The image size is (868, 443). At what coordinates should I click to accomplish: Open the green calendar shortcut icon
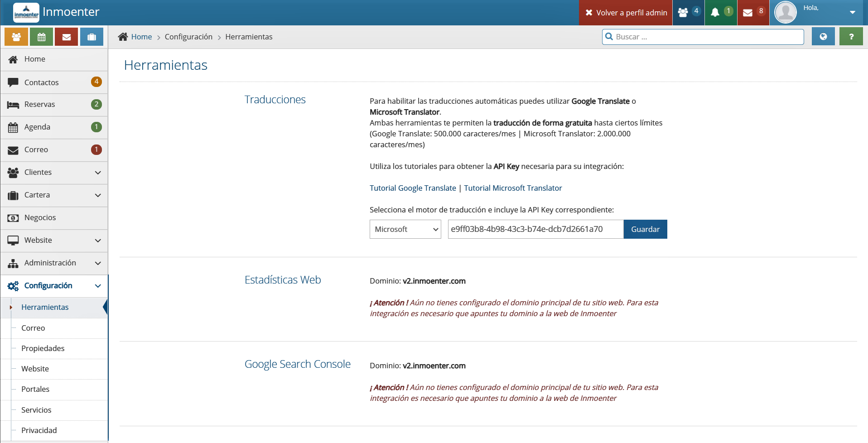click(x=42, y=37)
